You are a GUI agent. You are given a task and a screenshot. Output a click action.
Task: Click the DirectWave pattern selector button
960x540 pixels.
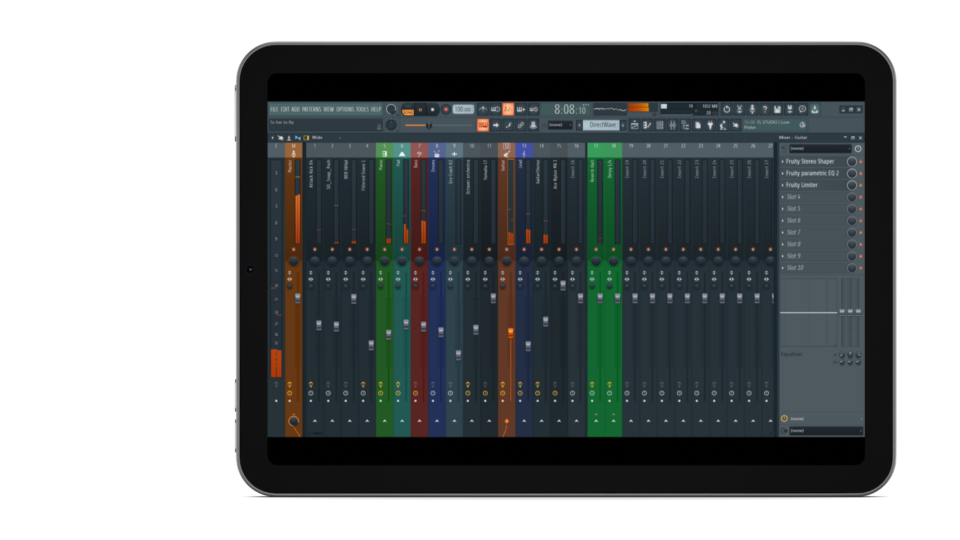tap(602, 125)
